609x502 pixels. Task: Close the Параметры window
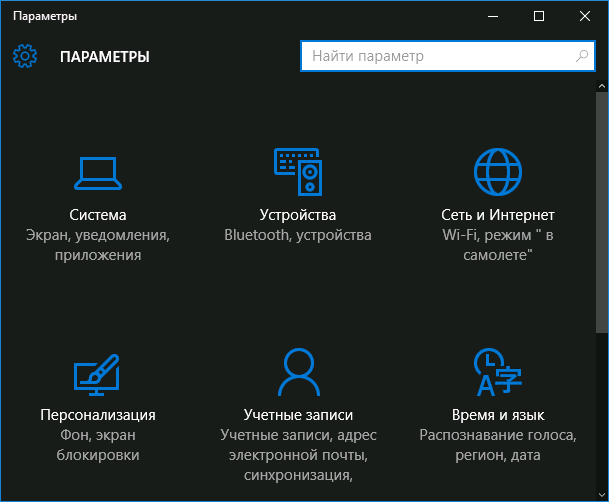(585, 16)
